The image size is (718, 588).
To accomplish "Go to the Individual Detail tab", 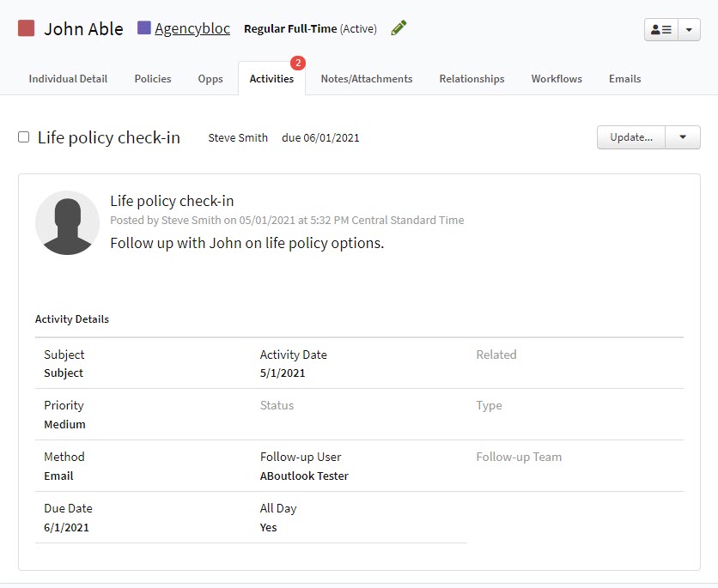I will tap(67, 78).
